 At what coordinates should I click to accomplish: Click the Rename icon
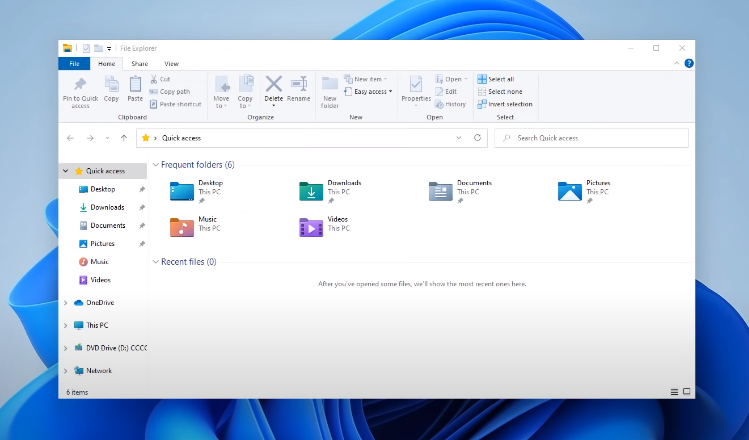point(299,84)
